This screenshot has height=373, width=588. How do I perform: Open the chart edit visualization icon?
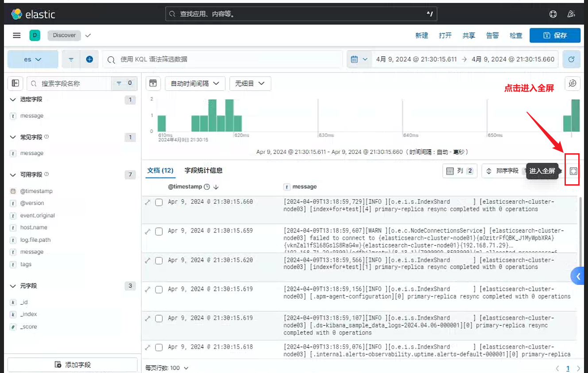tap(573, 83)
